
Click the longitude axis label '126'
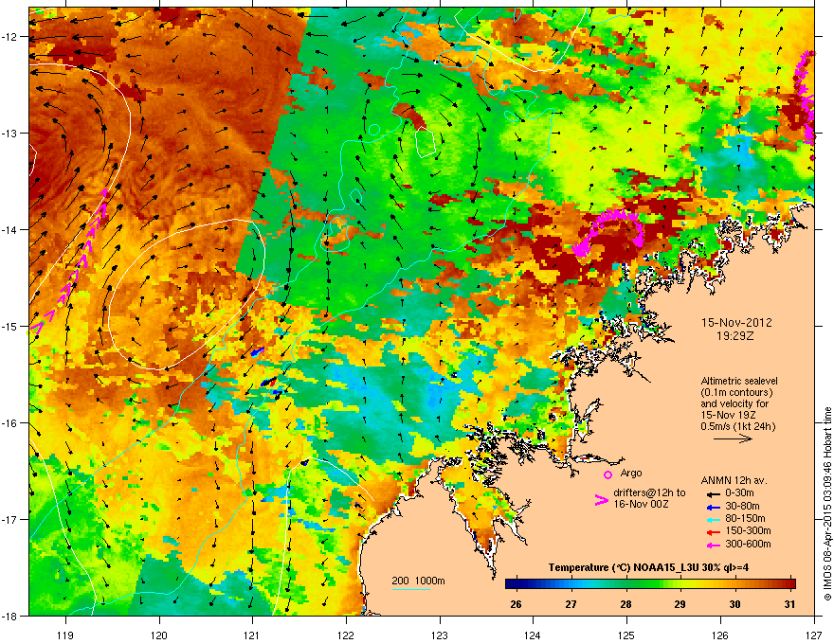pyautogui.click(x=720, y=635)
